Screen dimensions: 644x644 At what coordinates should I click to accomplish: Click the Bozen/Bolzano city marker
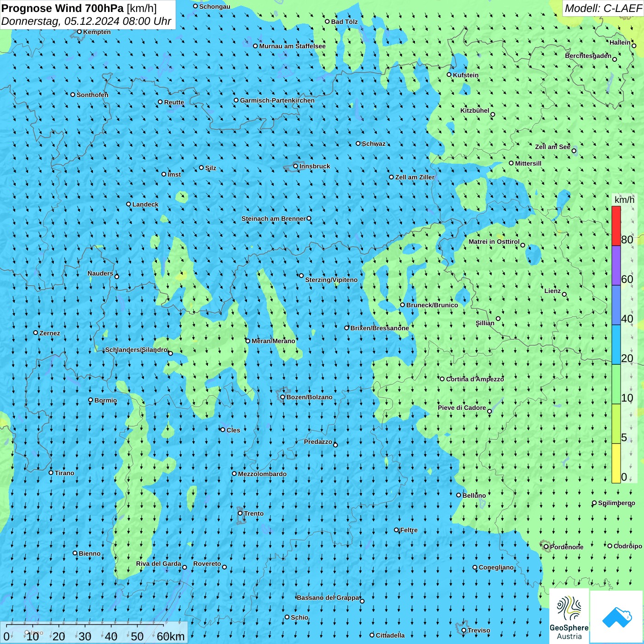point(282,397)
